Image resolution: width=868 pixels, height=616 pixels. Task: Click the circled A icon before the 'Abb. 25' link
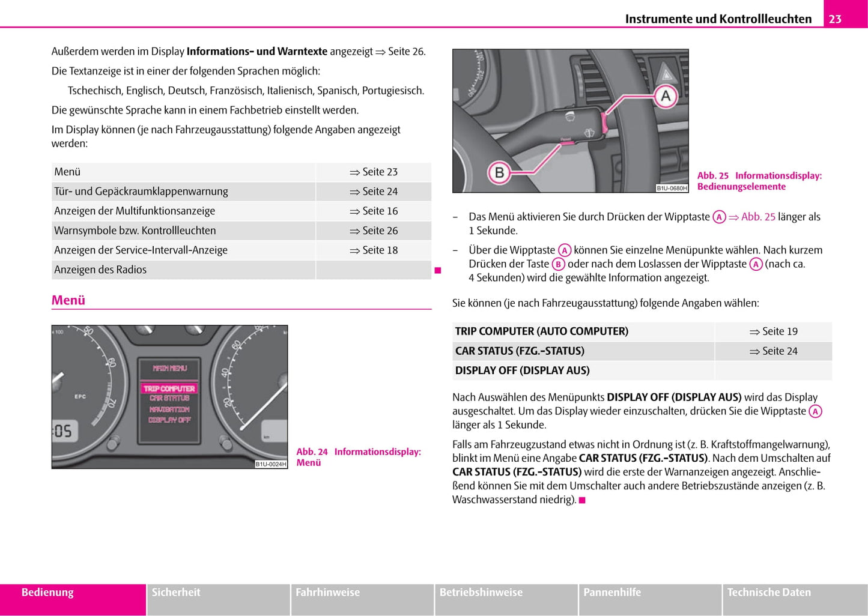coord(719,217)
